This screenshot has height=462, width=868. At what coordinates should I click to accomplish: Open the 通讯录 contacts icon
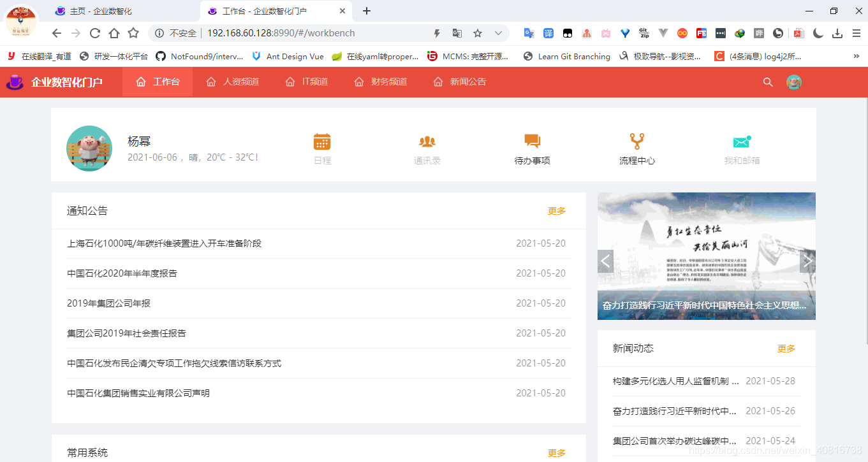tap(427, 141)
